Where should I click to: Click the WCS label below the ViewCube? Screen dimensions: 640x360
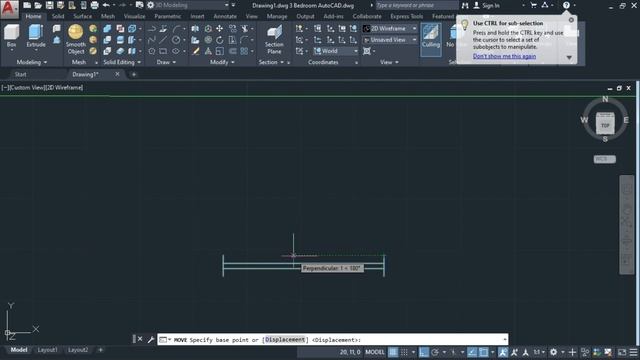coord(604,159)
